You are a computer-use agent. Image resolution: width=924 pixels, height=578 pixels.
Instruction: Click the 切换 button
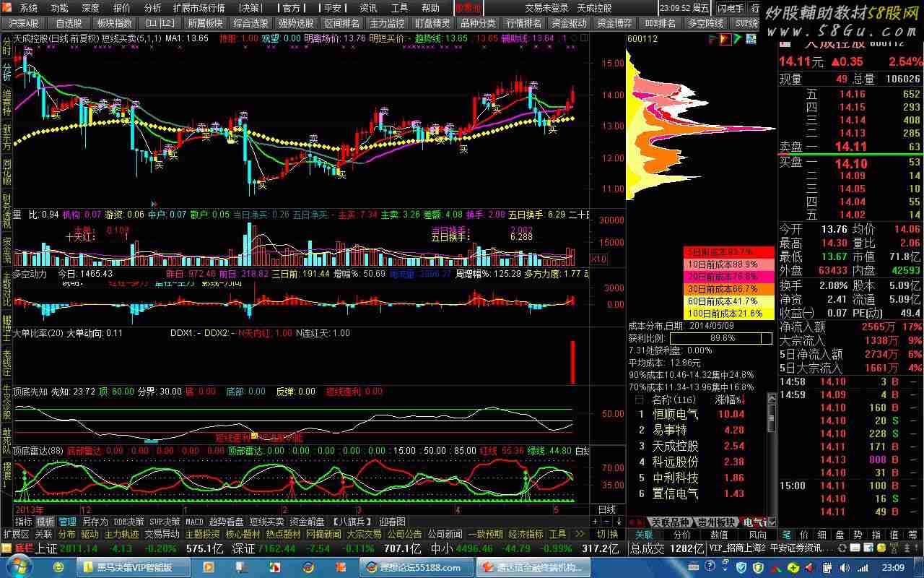coord(607,535)
